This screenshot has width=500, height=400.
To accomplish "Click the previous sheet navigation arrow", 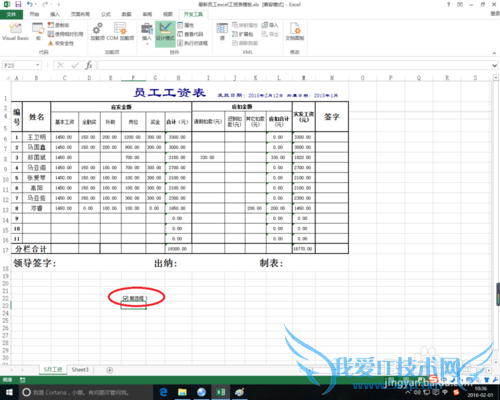I will 12,370.
